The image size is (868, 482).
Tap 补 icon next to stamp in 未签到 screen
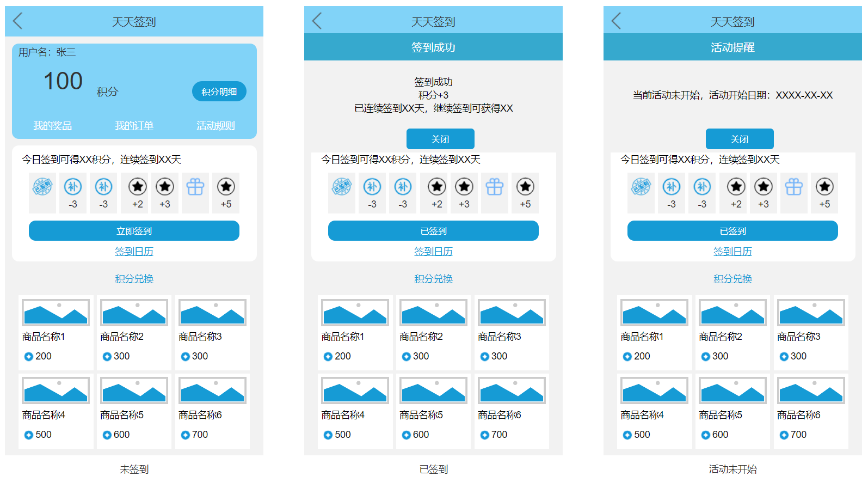73,187
